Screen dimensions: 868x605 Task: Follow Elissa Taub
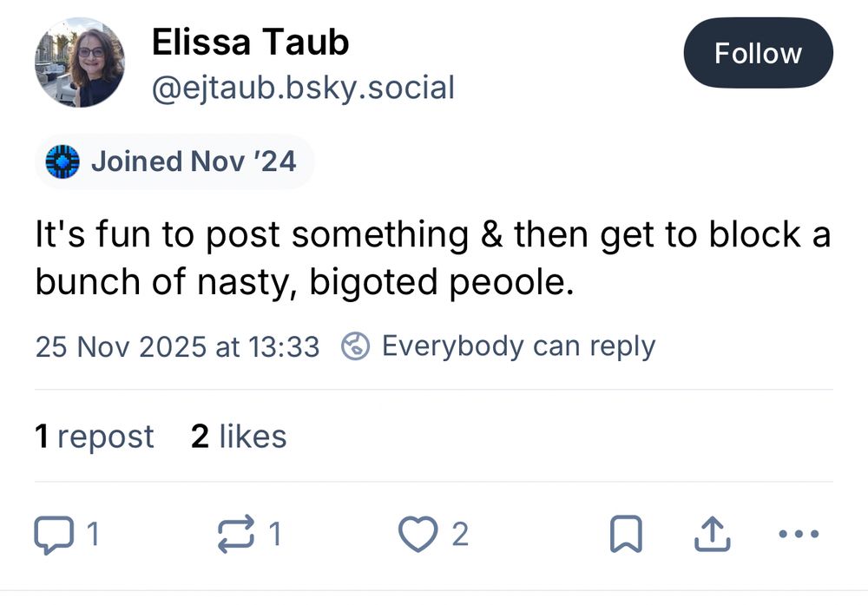[x=758, y=54]
